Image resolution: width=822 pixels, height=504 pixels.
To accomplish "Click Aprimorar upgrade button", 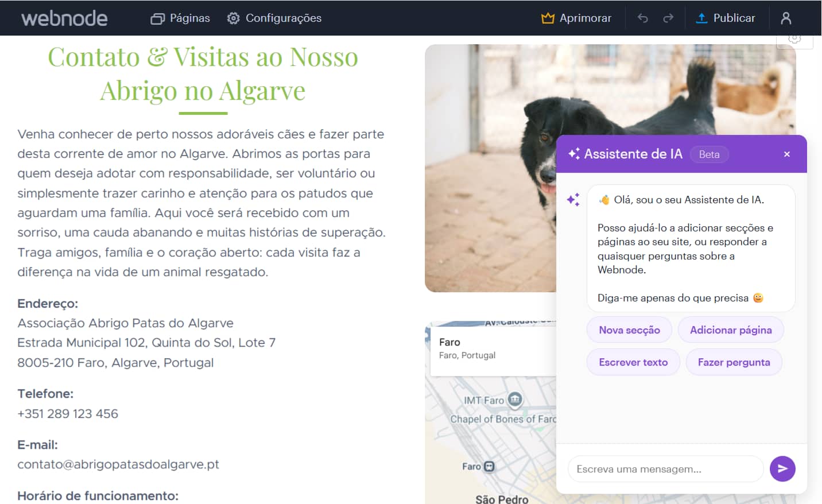I will pos(576,18).
